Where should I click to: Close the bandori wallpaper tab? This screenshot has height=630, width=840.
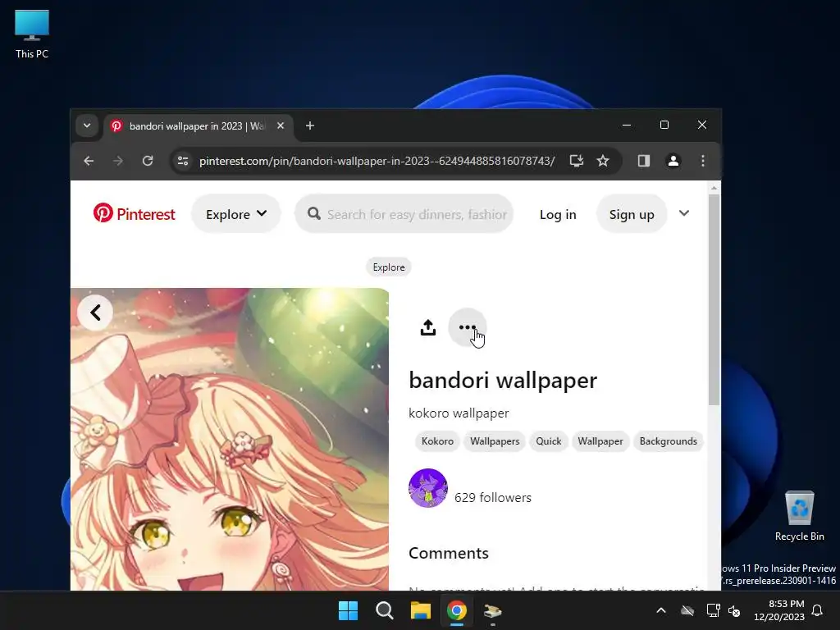click(x=281, y=126)
